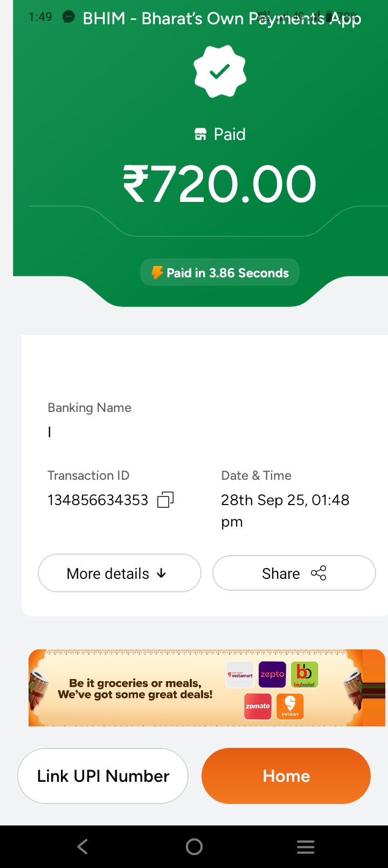This screenshot has width=388, height=868.
Task: Click the down arrow on More details
Action: [161, 573]
